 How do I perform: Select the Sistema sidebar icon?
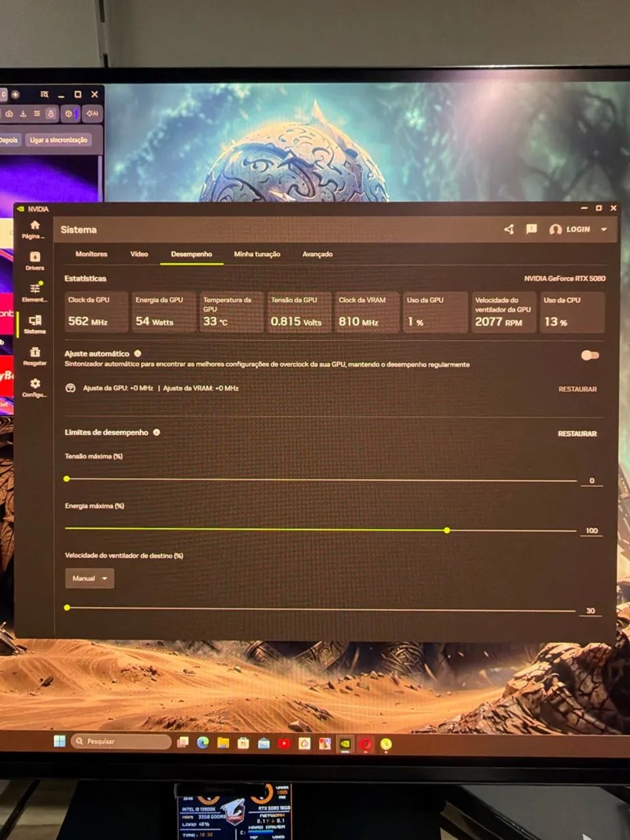click(35, 320)
